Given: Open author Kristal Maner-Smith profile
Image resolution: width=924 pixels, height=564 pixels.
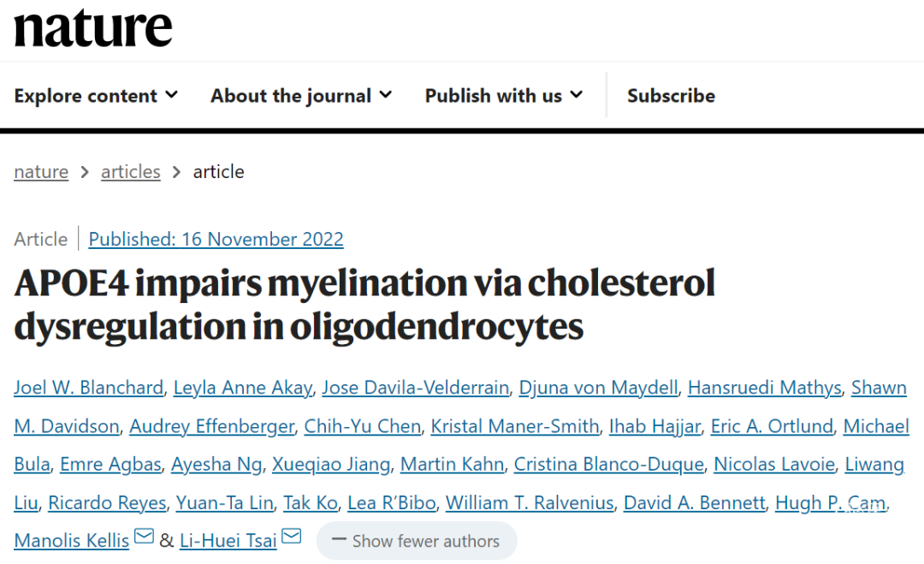Looking at the screenshot, I should (x=515, y=426).
